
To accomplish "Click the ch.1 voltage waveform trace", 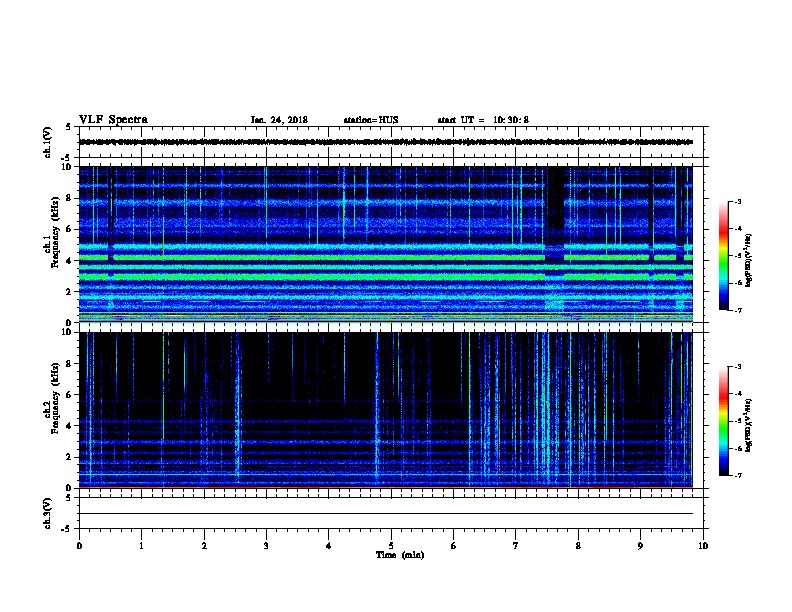I will click(386, 142).
